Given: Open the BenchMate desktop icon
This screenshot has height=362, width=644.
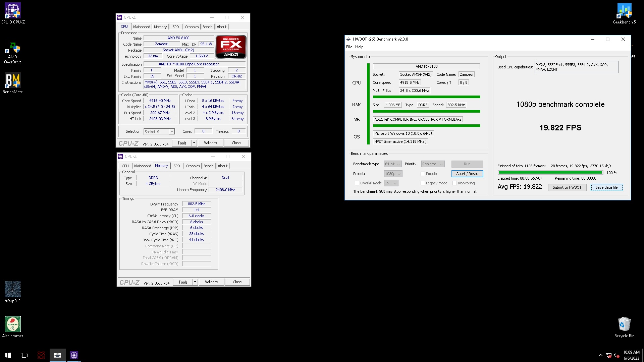Looking at the screenshot, I should pos(13,83).
